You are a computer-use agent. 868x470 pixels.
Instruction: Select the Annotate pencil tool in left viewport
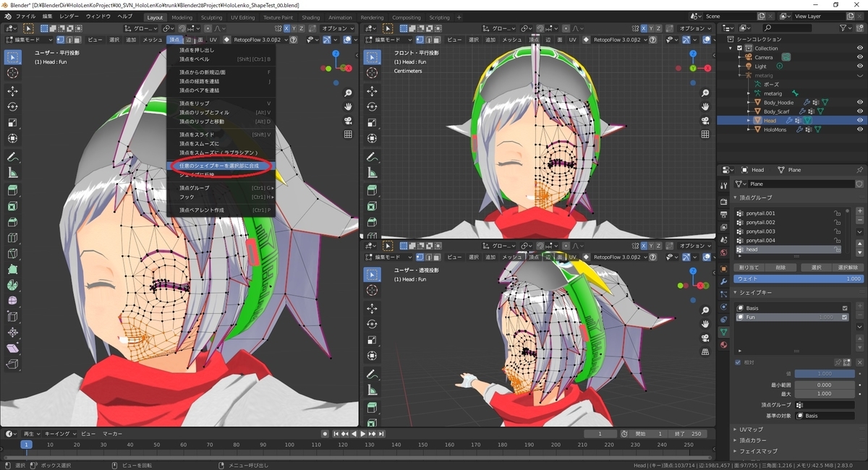[13, 157]
